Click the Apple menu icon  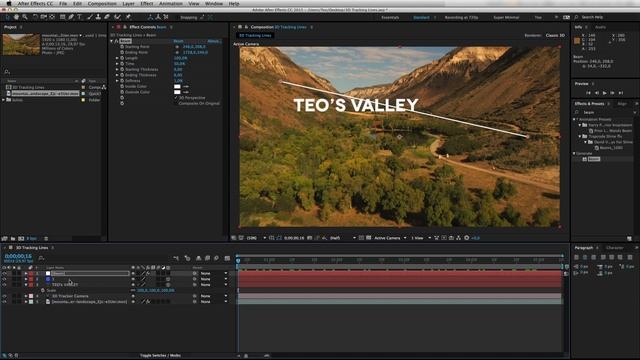[x=8, y=4]
